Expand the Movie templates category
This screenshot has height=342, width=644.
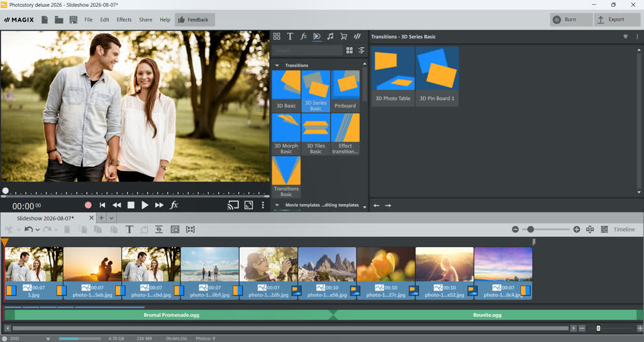pyautogui.click(x=277, y=205)
